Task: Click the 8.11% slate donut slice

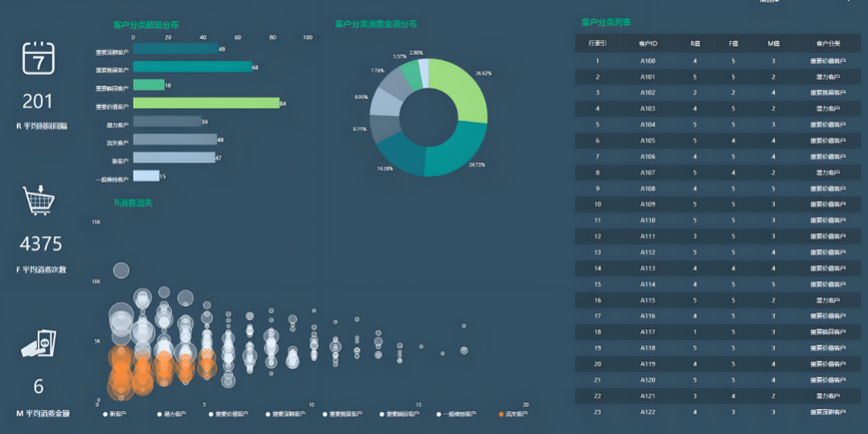Action: click(383, 127)
